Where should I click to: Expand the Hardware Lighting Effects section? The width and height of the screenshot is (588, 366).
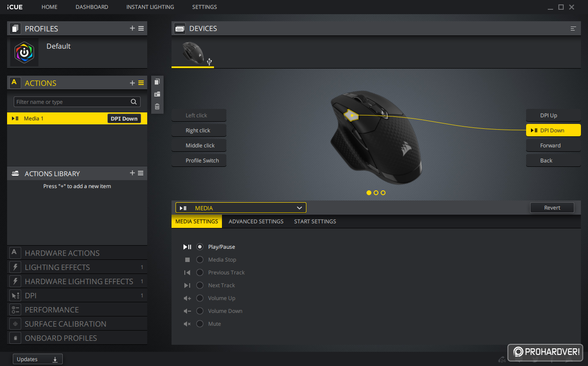coord(77,281)
